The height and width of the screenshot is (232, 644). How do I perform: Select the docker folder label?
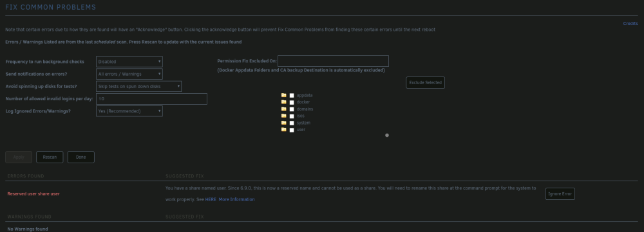click(x=303, y=102)
